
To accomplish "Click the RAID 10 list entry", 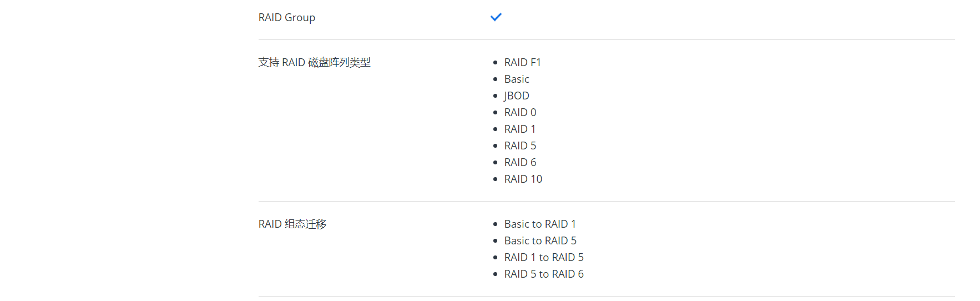I will pos(523,179).
